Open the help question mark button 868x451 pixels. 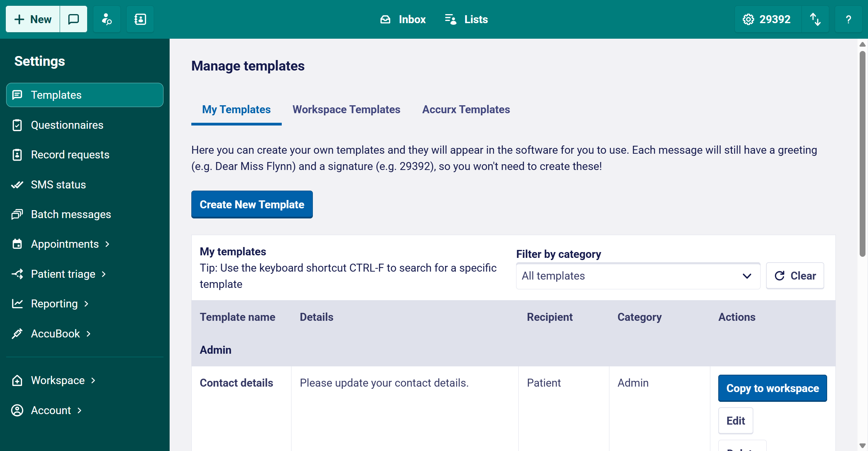coord(848,19)
